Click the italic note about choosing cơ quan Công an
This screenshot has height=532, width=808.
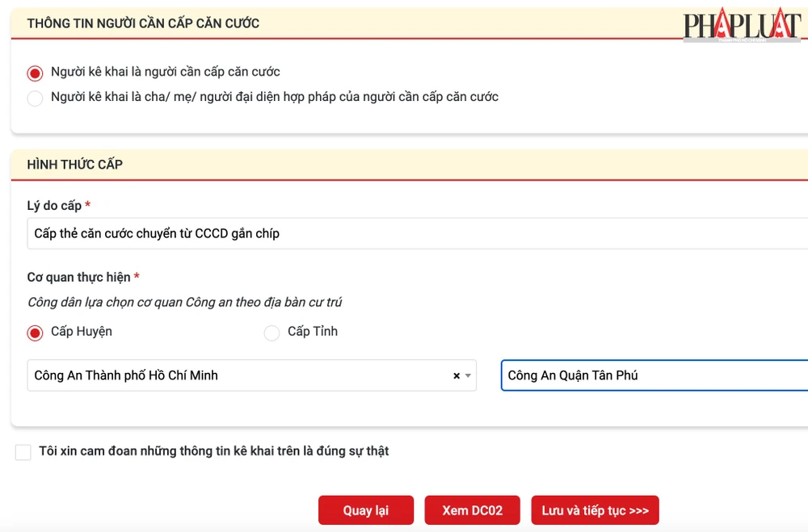point(184,303)
